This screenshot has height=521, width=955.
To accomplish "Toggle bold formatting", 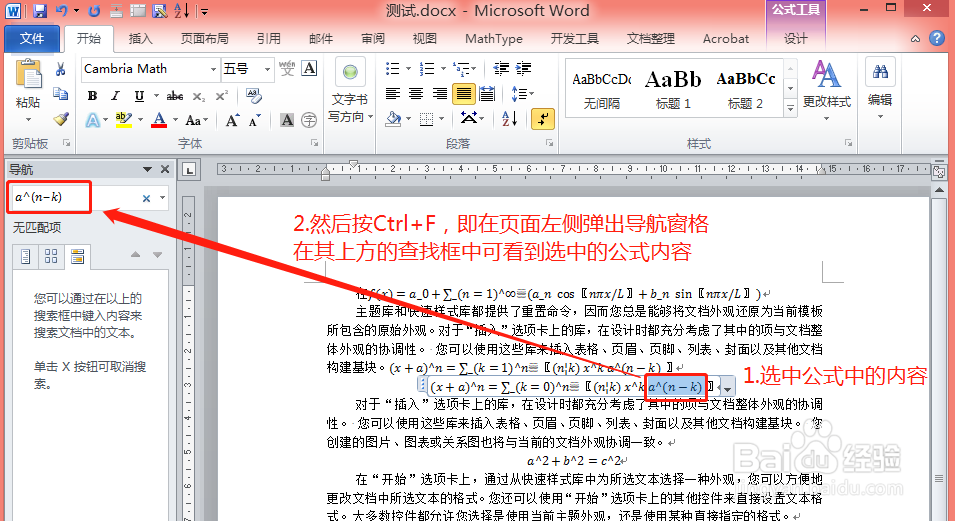I will click(x=93, y=96).
